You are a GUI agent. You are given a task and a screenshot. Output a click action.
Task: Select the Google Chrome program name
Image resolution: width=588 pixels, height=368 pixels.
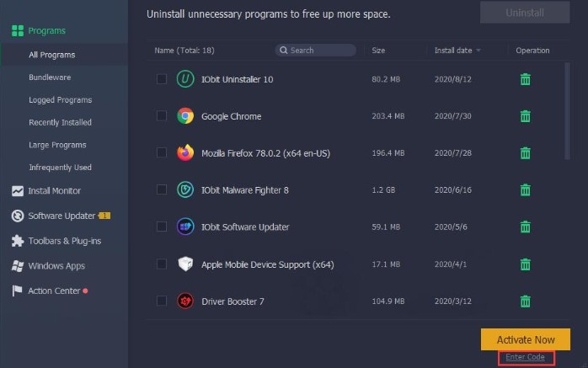coord(232,116)
